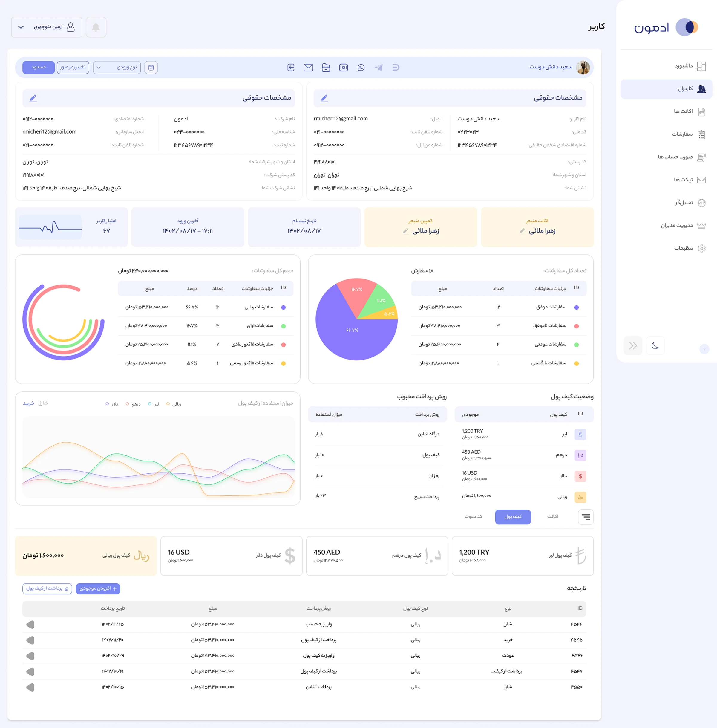The image size is (717, 728).
Task: Select کیف پول لیر card
Action: 523,556
